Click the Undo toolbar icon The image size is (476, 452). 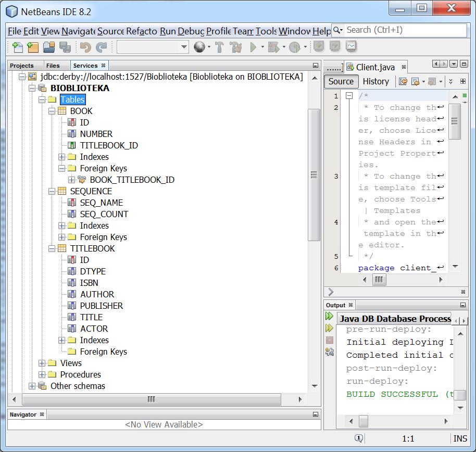[85, 47]
